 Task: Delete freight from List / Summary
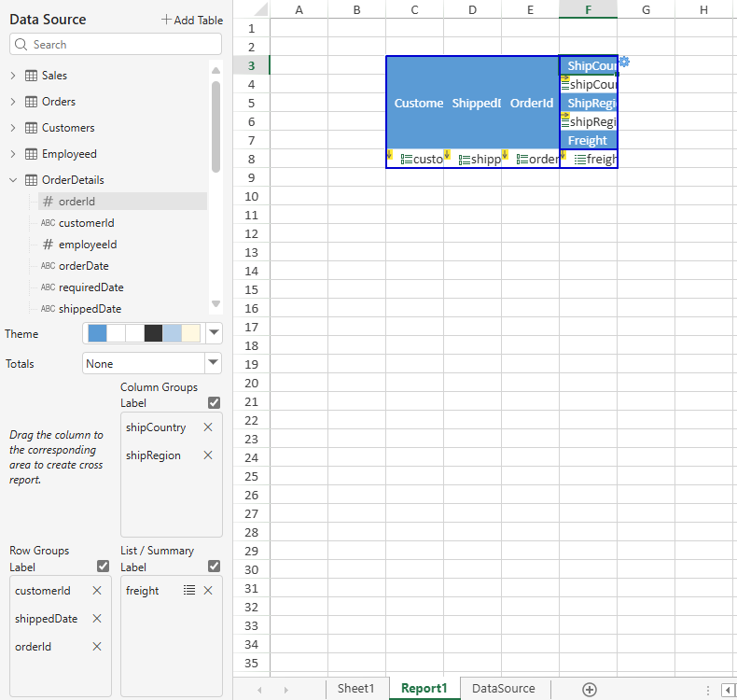click(208, 591)
